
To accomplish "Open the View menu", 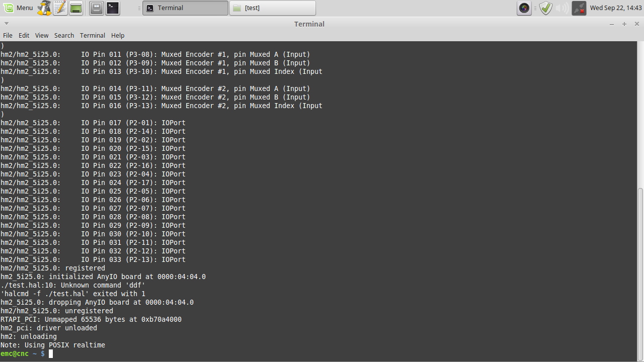I will pyautogui.click(x=42, y=35).
